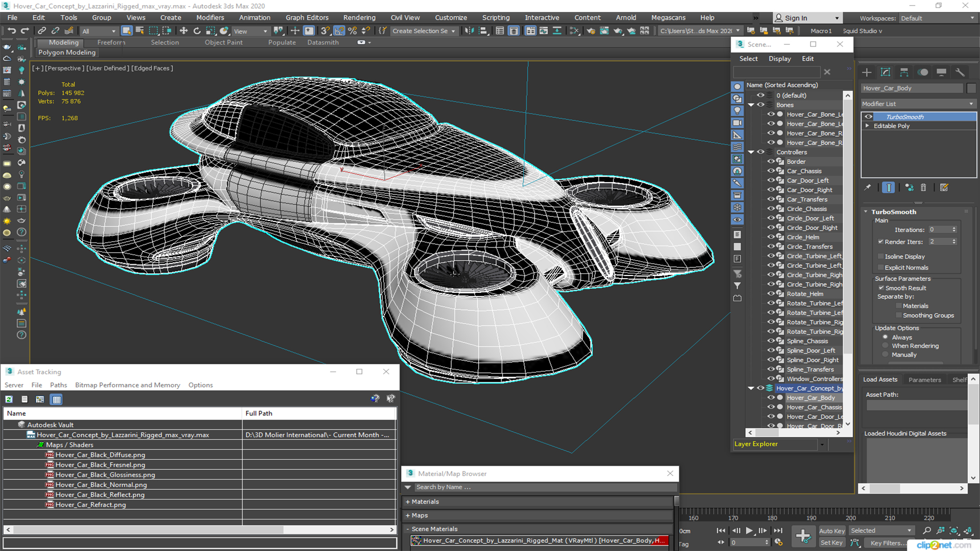The height and width of the screenshot is (551, 980).
Task: Click the Play Animation button
Action: pos(749,531)
